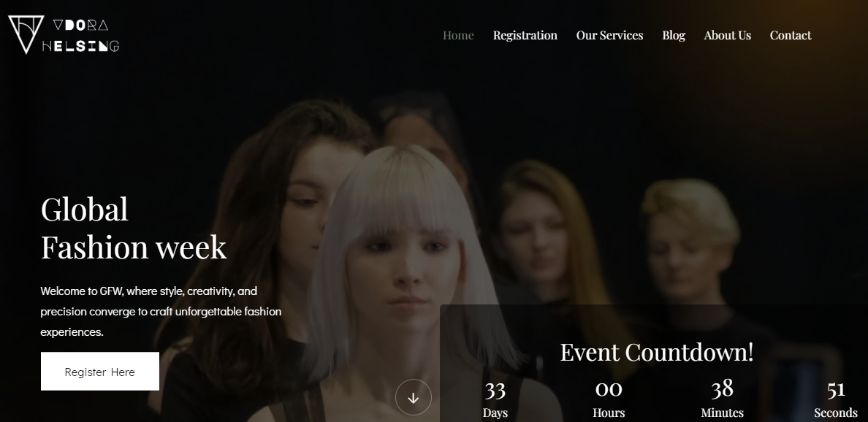The height and width of the screenshot is (422, 868).
Task: Go to the Home menu item
Action: pos(458,35)
